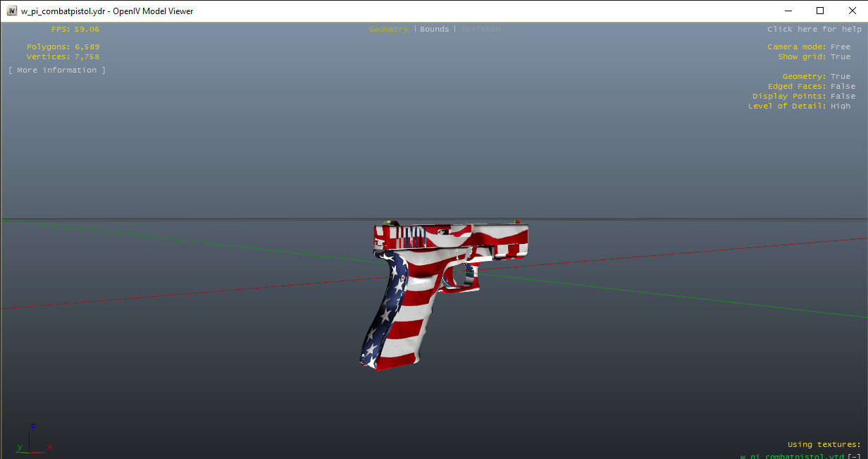The image size is (868, 459).
Task: Expand the More information section
Action: pyautogui.click(x=57, y=71)
